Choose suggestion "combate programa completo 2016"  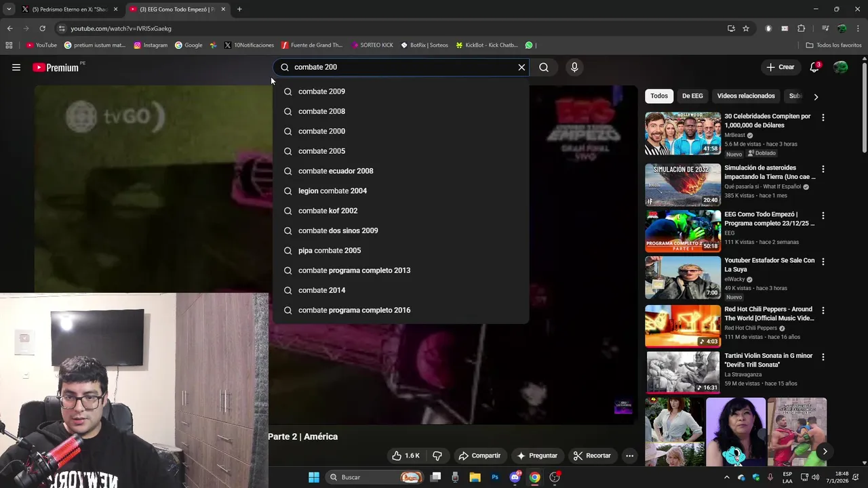400,310
